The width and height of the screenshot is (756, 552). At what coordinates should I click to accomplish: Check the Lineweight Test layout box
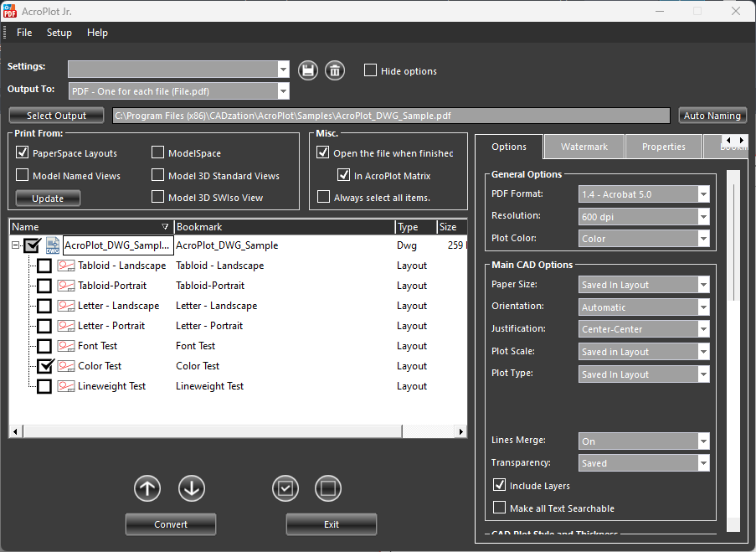(44, 386)
